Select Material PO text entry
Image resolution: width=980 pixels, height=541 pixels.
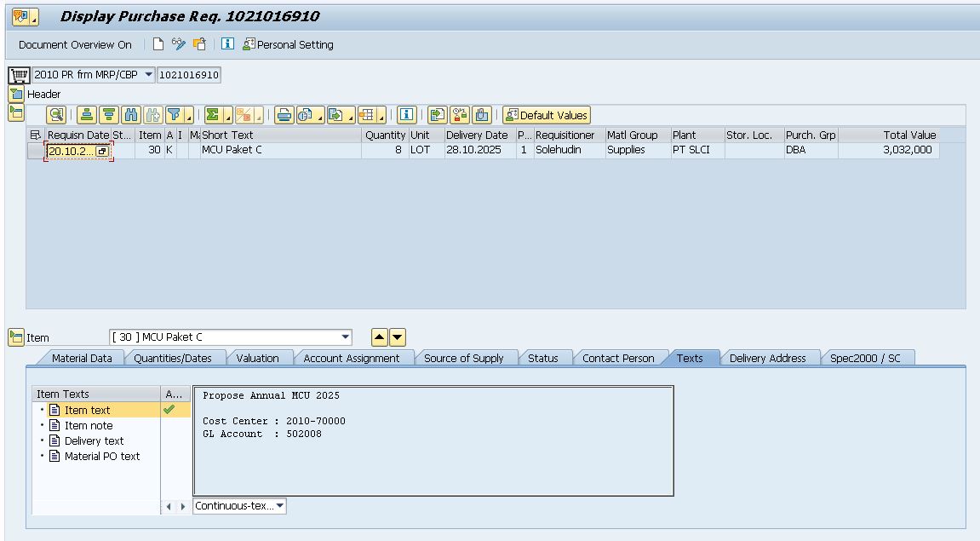(102, 456)
